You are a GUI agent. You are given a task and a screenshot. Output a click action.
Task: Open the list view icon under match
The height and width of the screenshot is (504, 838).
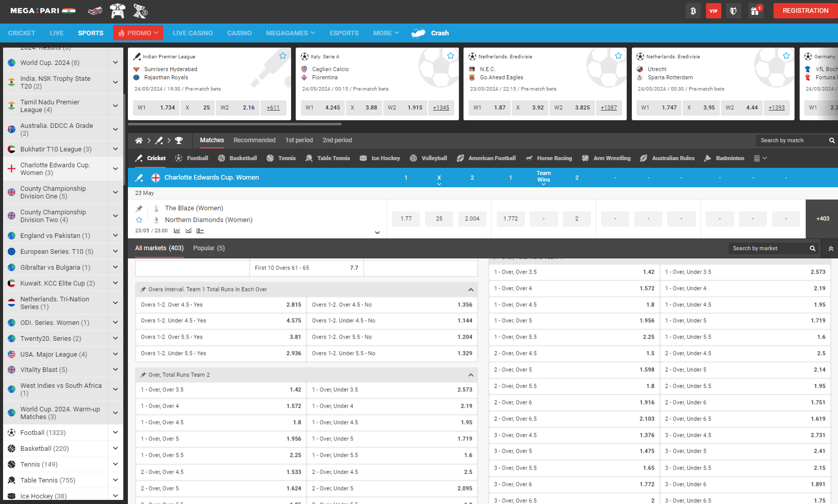coord(200,231)
